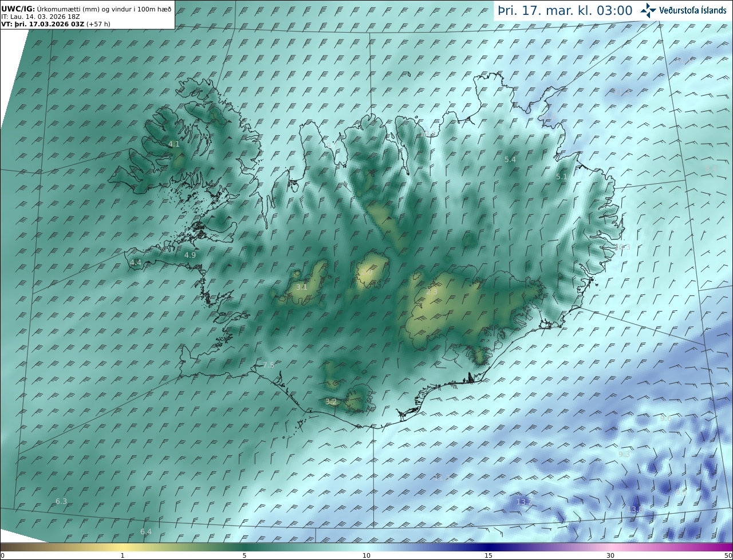Click the 5.4 value in the northeast
Screen dimensions: 733x560
pyautogui.click(x=510, y=160)
